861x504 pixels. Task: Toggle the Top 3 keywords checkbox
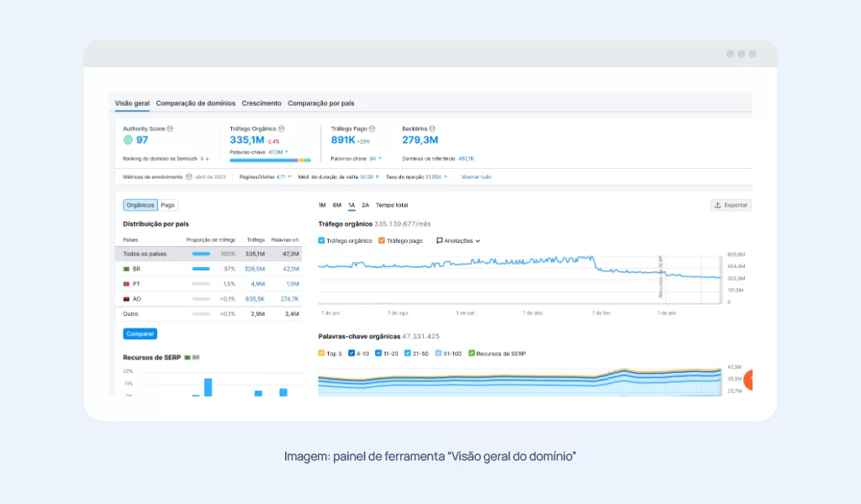(x=321, y=353)
